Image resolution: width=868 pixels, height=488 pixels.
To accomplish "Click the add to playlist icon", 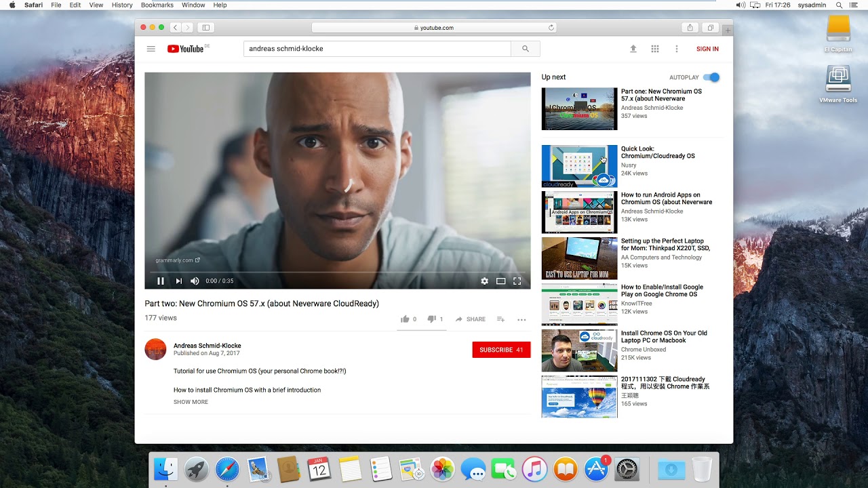I will (x=500, y=319).
